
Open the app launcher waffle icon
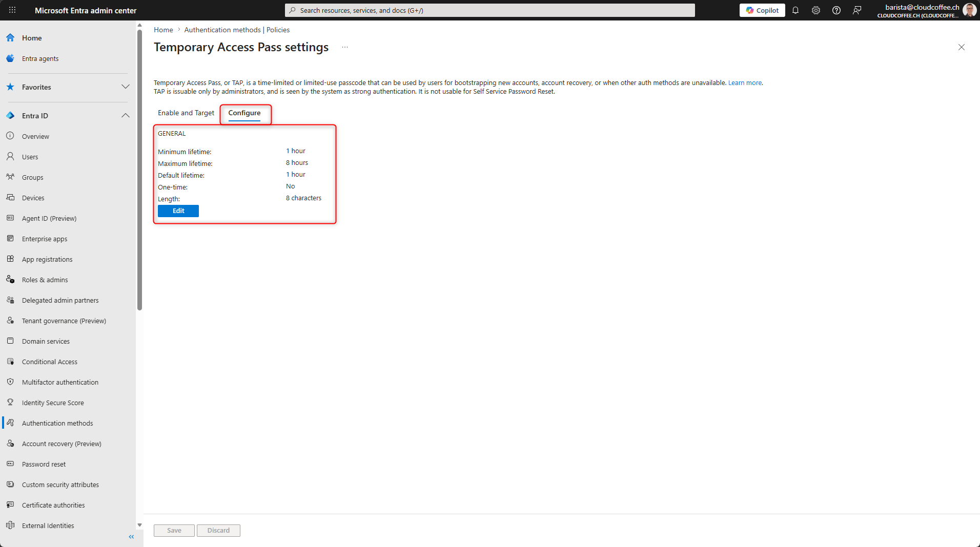[x=12, y=10]
